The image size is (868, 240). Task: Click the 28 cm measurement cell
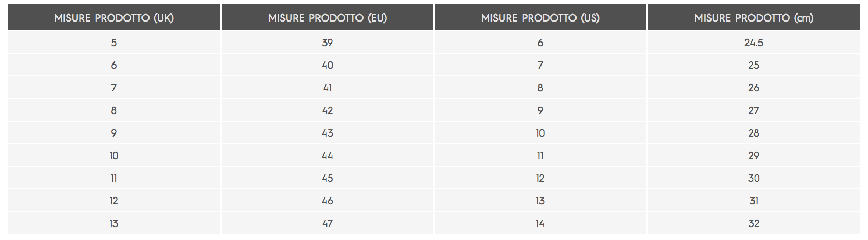point(754,133)
